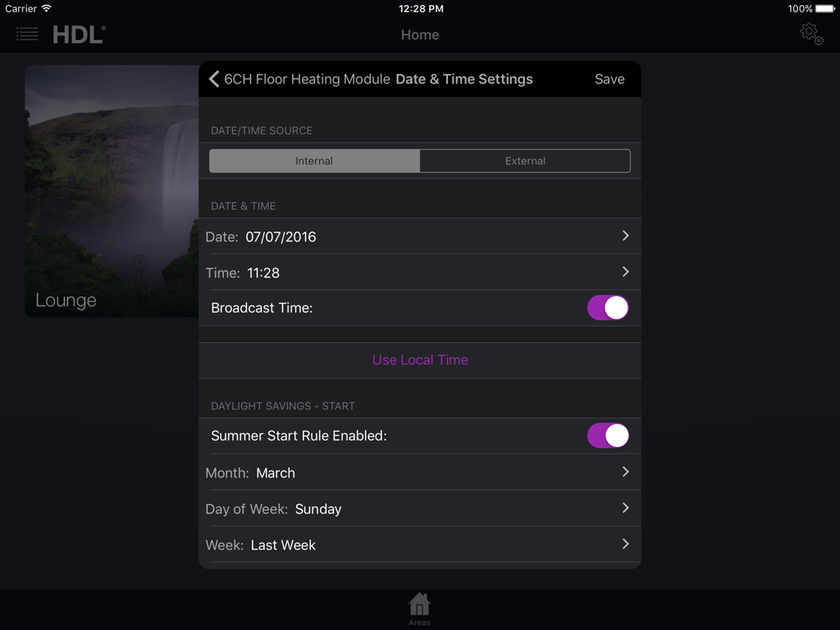
Task: Save the date and time settings
Action: tap(609, 79)
